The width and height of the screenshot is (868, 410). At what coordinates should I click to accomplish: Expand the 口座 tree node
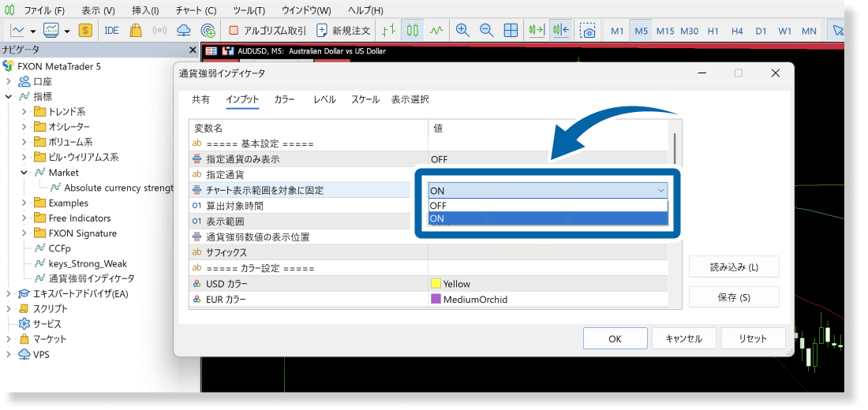[9, 82]
